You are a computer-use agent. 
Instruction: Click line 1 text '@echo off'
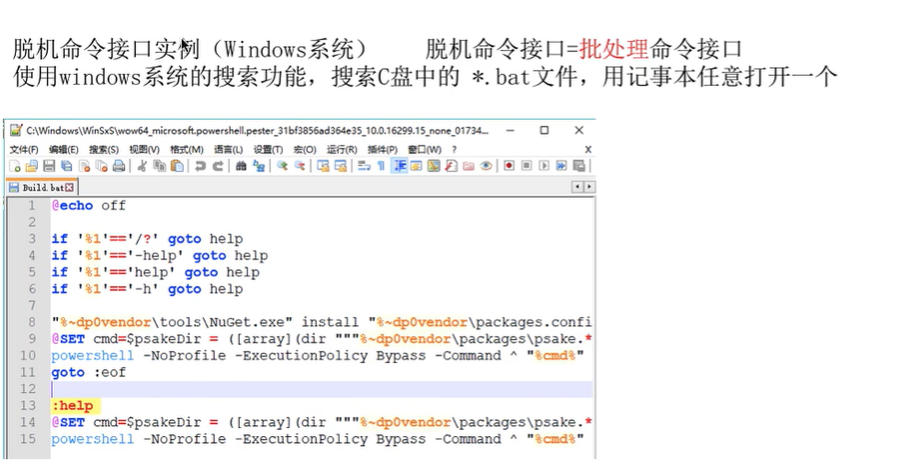pyautogui.click(x=88, y=205)
